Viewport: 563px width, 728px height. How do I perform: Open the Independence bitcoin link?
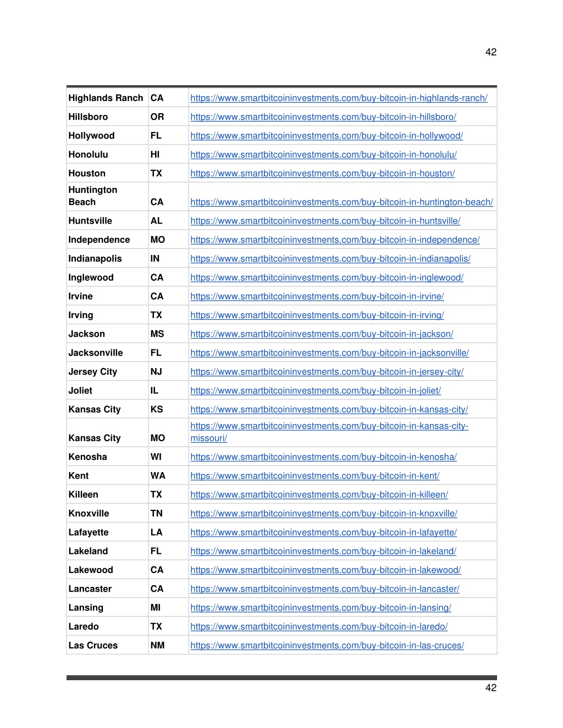pyautogui.click(x=335, y=240)
